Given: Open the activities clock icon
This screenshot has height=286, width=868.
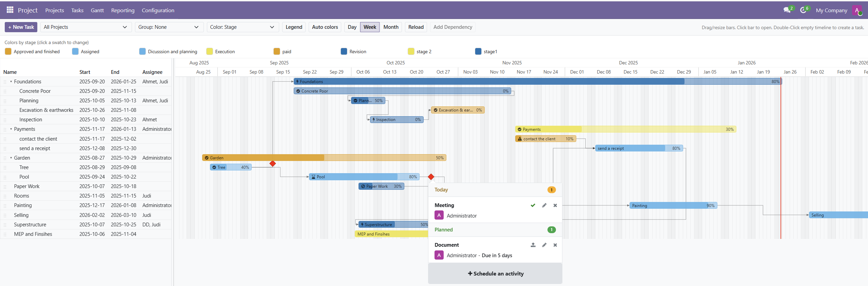Looking at the screenshot, I should [x=803, y=10].
